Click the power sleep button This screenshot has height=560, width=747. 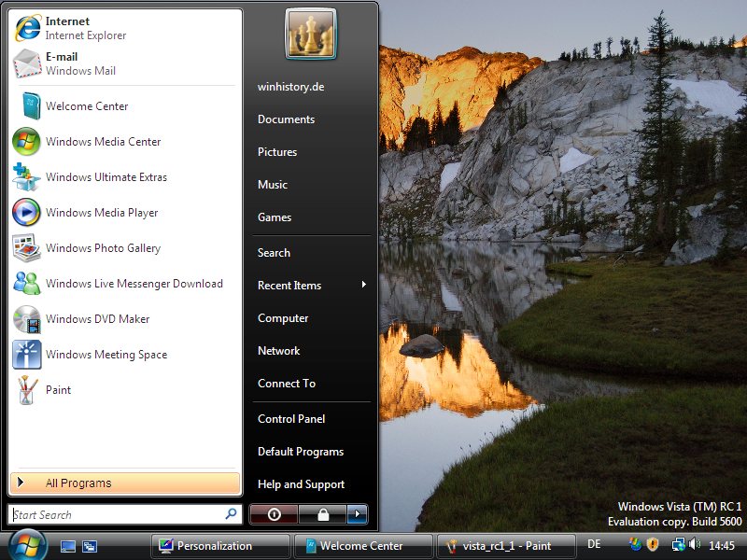274,514
